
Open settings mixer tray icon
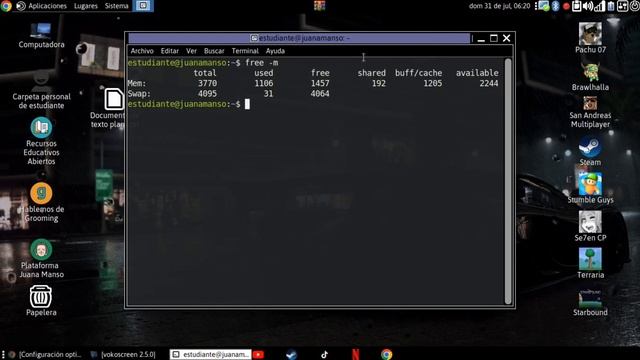pos(622,6)
